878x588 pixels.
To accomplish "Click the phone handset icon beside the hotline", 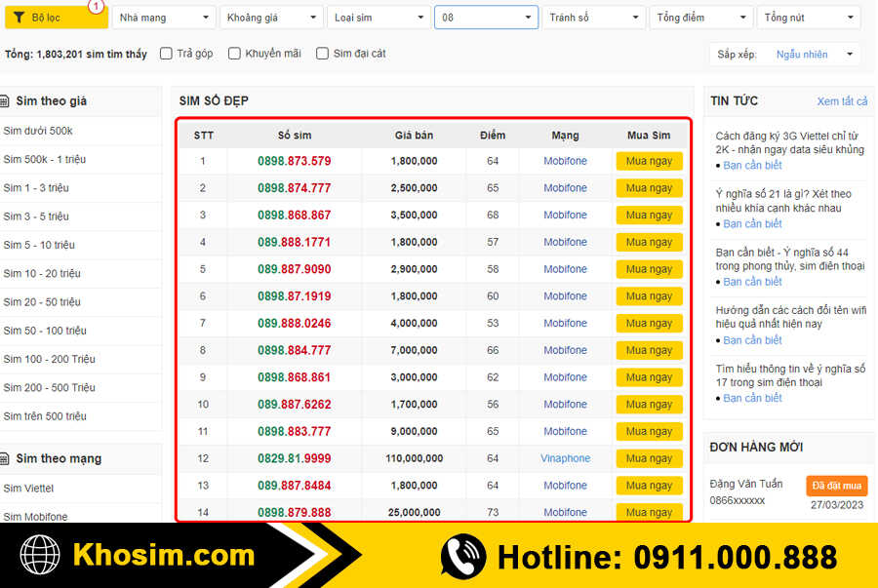I will pos(464,558).
